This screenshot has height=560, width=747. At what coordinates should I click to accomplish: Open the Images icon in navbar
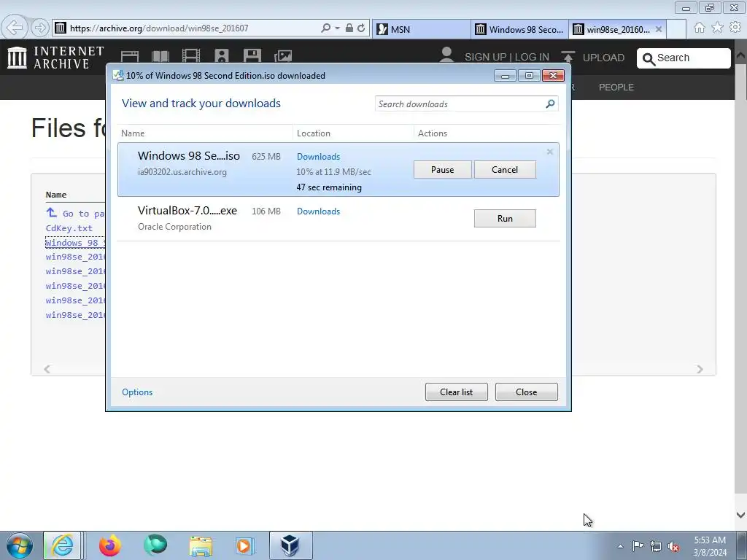pyautogui.click(x=283, y=56)
